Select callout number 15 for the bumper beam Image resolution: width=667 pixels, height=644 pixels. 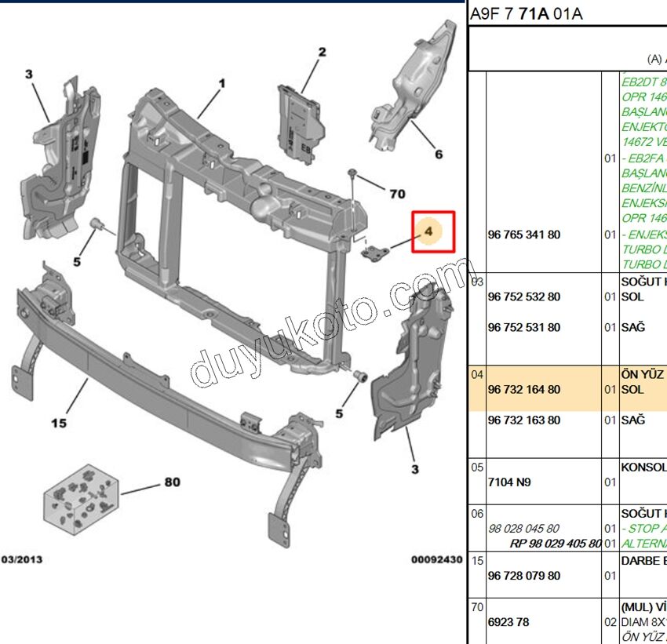tap(59, 424)
